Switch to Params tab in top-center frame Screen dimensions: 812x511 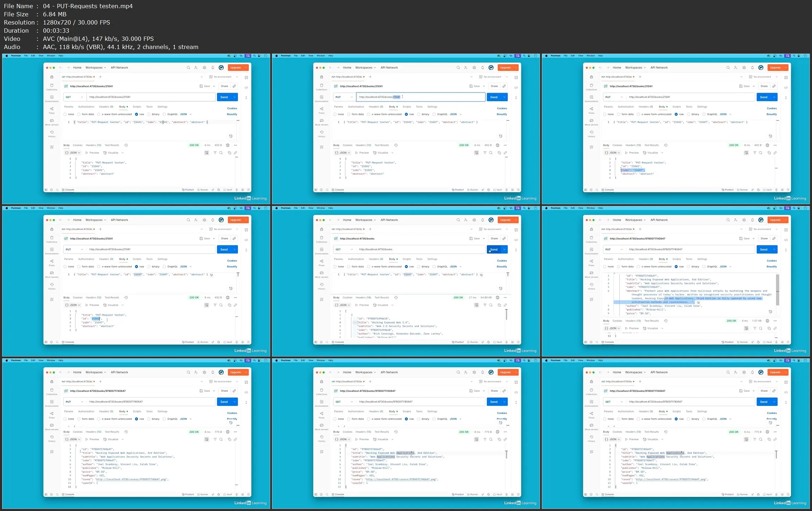(338, 107)
